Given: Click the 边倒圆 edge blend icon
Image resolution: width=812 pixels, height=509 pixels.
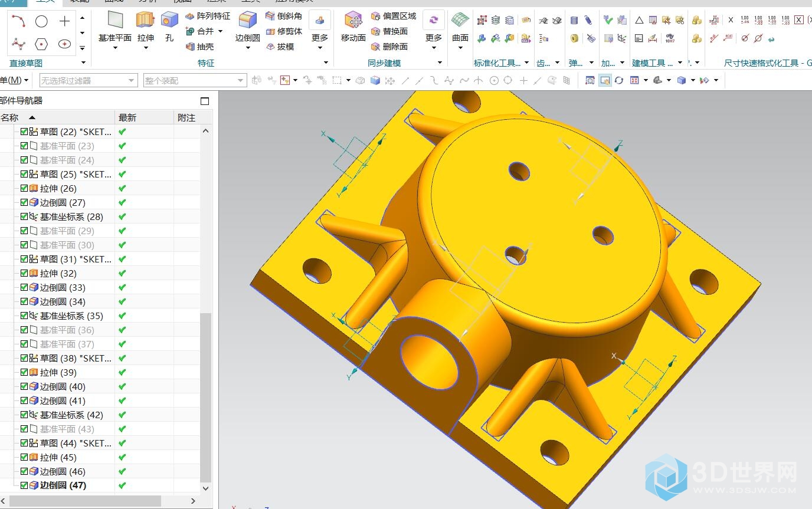Looking at the screenshot, I should click(247, 20).
